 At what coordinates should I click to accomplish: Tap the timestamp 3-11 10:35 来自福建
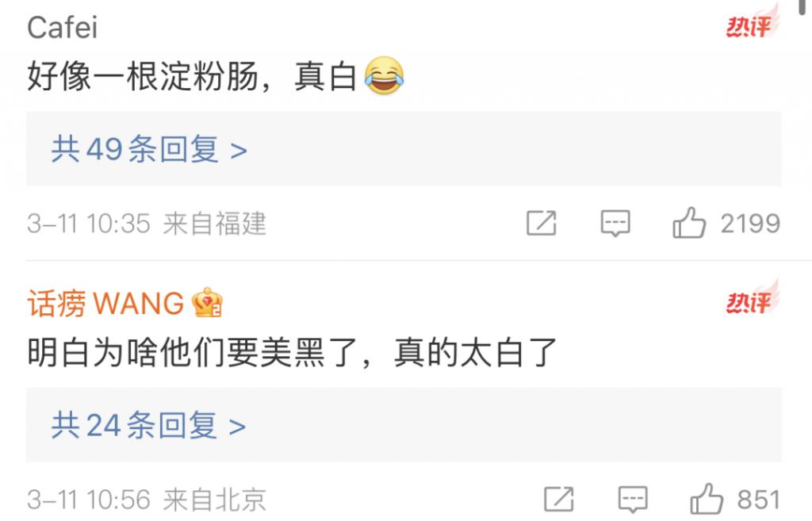[x=147, y=224]
